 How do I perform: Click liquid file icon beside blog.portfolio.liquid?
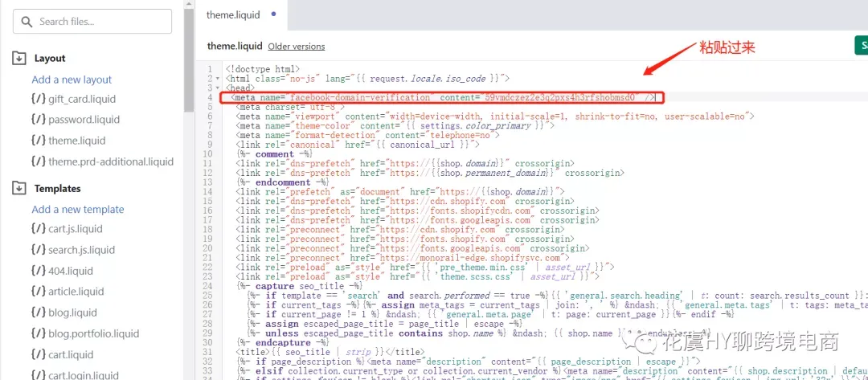(39, 333)
